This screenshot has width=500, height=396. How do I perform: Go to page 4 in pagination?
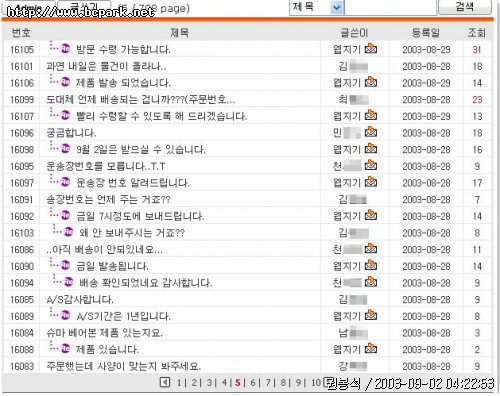coord(224,383)
